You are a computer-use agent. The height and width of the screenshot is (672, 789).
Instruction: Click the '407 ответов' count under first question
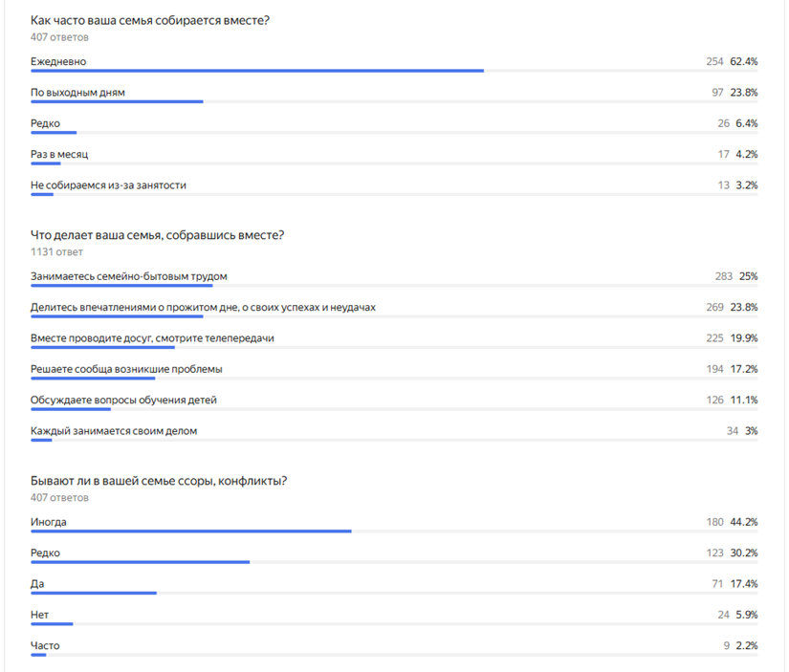point(59,37)
